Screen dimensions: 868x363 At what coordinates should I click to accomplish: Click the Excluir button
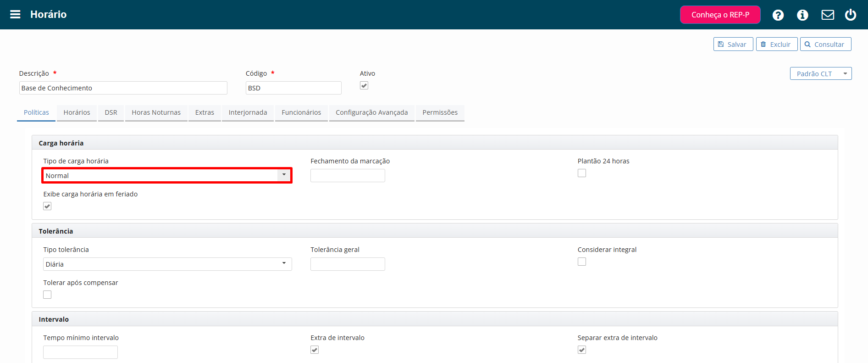[x=777, y=44]
